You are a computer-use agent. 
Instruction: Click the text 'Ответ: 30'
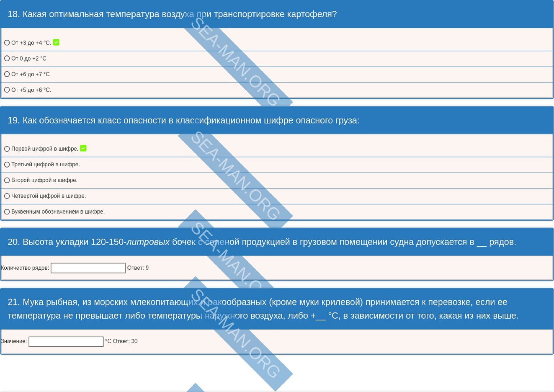coord(125,341)
